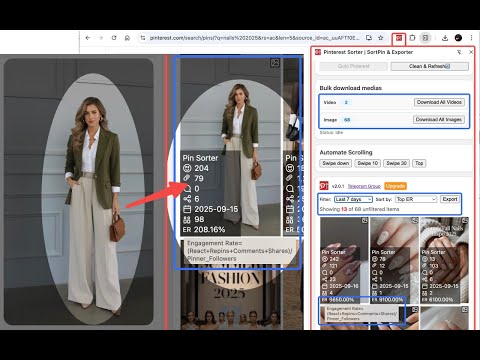Click the install app icon in address bar
480x360 pixels.
[369, 38]
